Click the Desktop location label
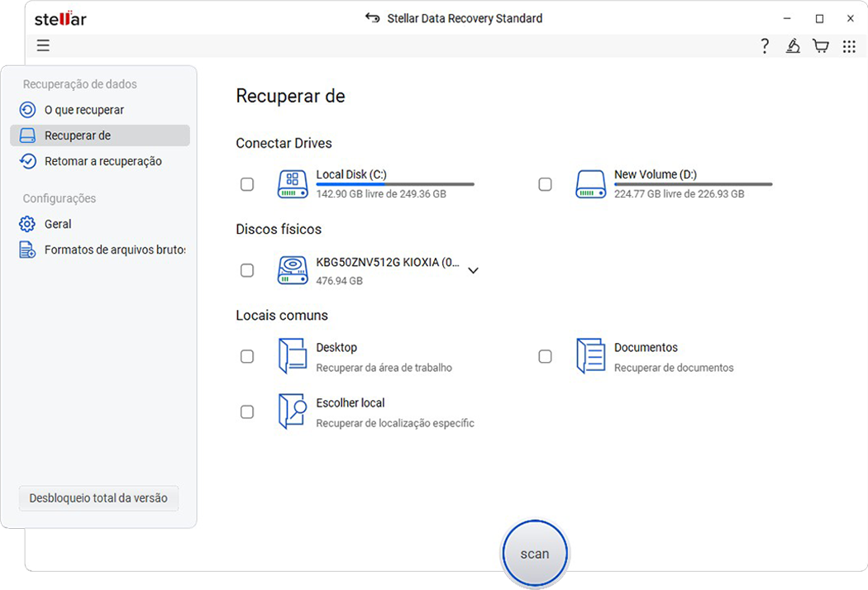 pos(336,348)
